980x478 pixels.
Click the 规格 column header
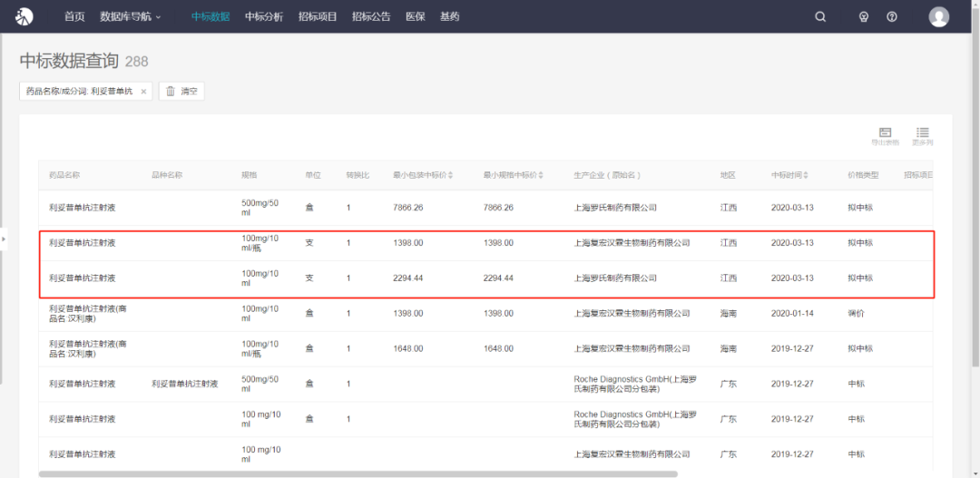[250, 175]
